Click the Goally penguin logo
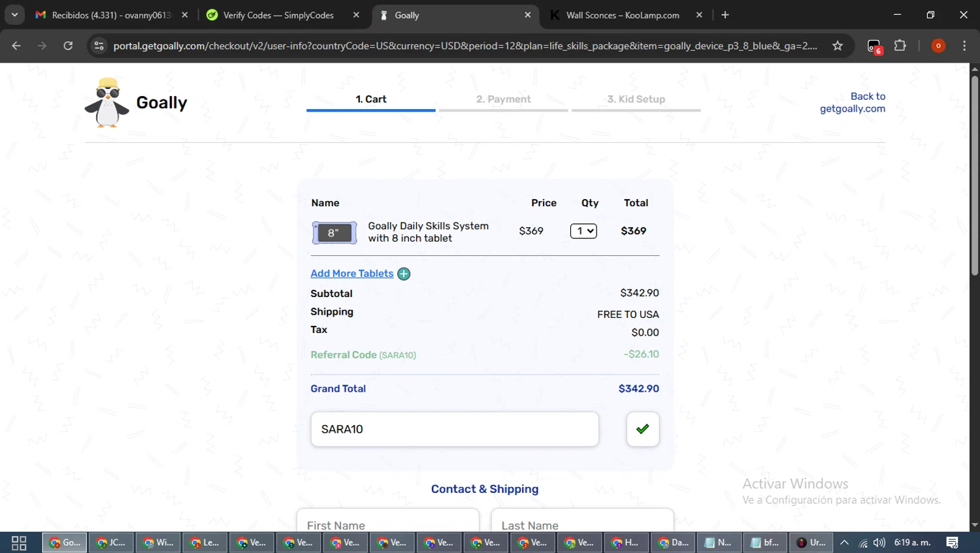Screen dimensions: 980x553 point(107,103)
